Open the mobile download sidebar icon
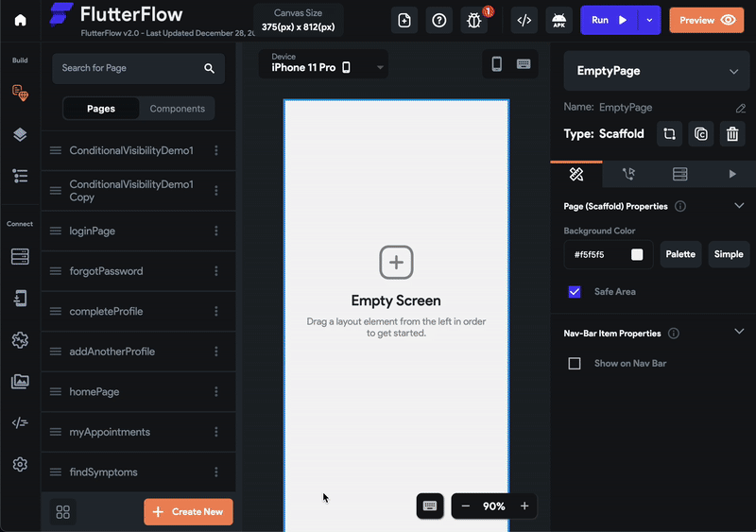Image resolution: width=756 pixels, height=532 pixels. click(x=20, y=299)
